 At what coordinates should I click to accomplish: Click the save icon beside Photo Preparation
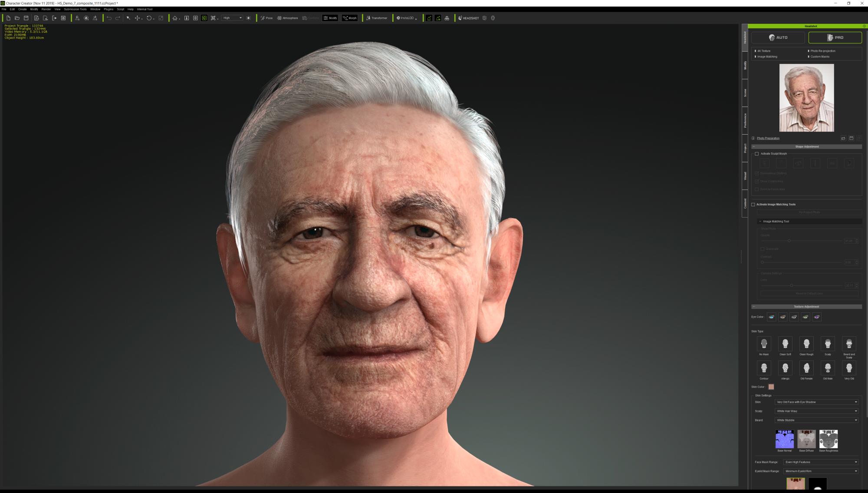coord(851,138)
